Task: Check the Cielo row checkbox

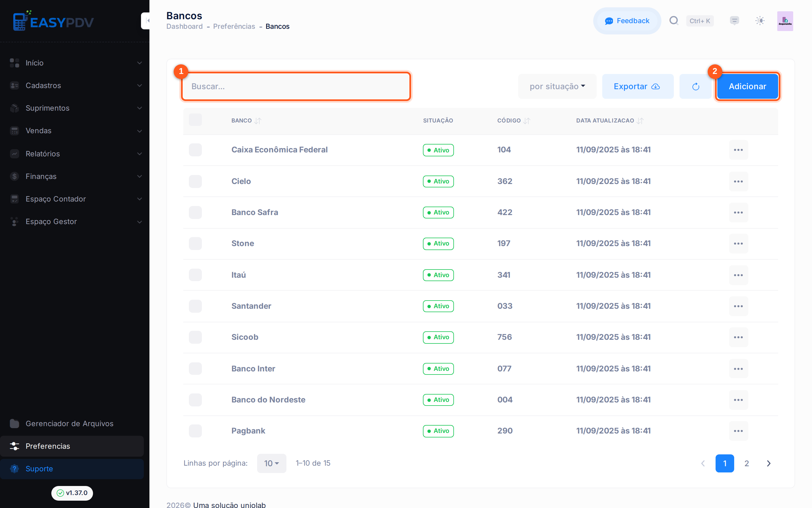Action: [x=195, y=181]
